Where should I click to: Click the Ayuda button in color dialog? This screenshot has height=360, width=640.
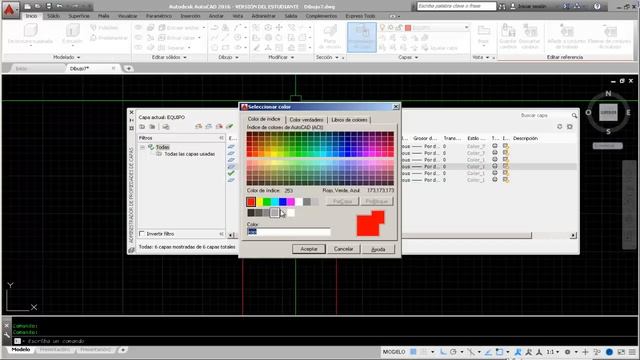pos(378,249)
